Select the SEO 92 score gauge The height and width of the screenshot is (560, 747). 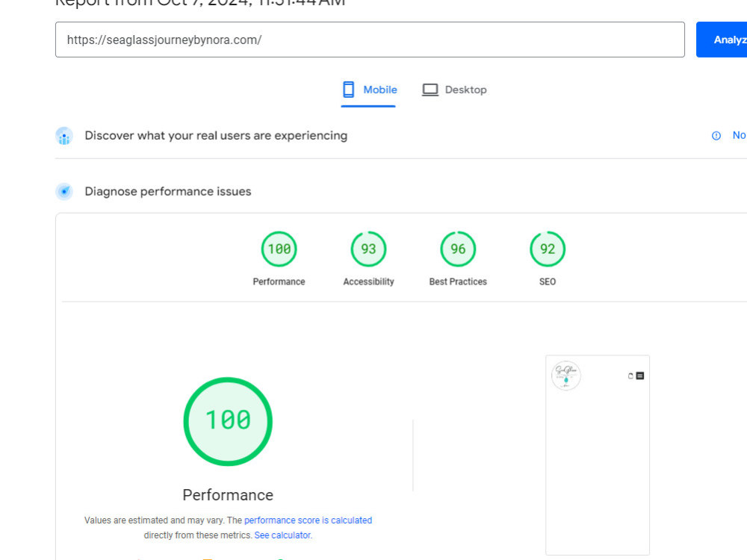pyautogui.click(x=548, y=249)
